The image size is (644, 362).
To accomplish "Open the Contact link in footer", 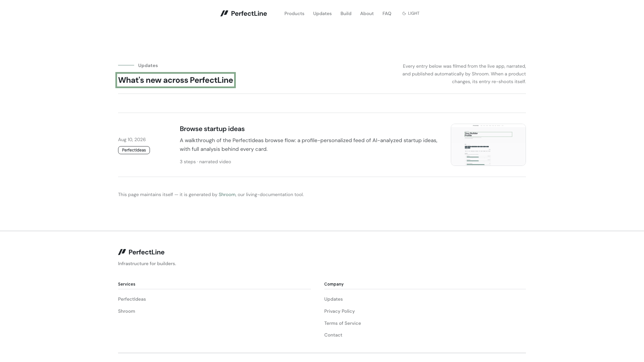I will (333, 335).
